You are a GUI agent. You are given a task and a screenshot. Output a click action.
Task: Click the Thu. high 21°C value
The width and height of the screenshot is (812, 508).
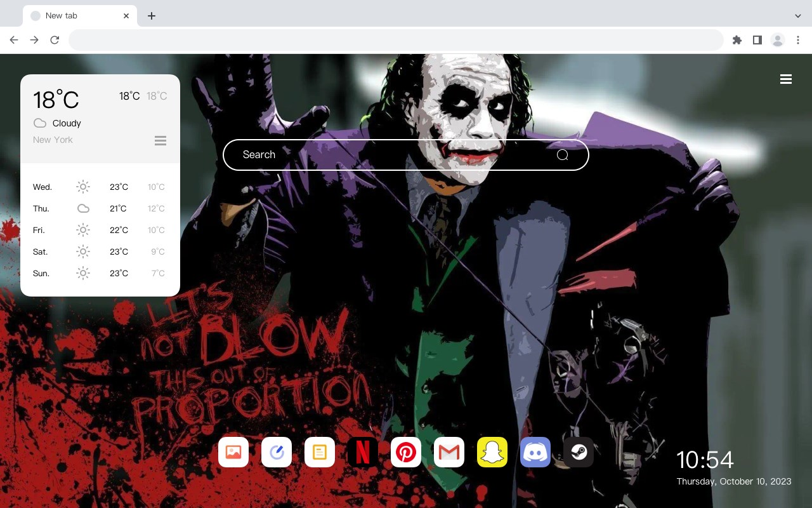[118, 208]
